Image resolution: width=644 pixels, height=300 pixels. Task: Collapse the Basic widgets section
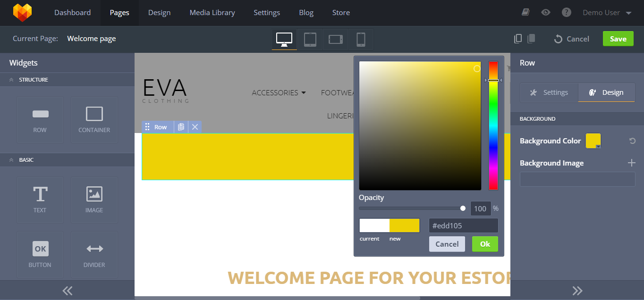click(11, 160)
